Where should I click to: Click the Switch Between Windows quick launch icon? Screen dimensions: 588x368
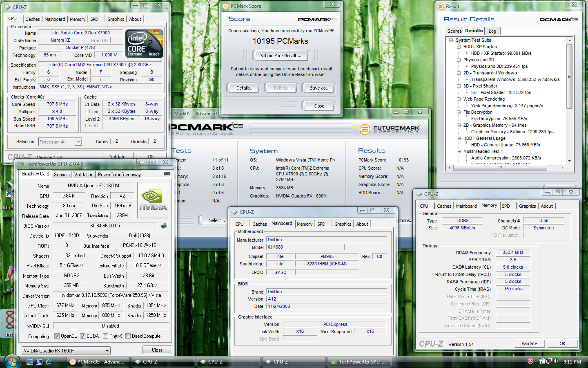[39, 362]
